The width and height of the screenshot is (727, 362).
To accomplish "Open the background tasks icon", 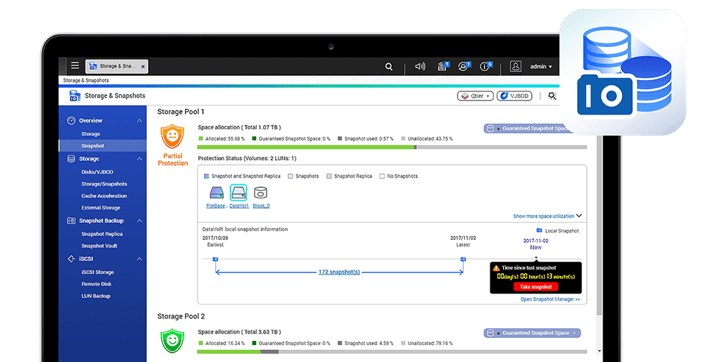I will (x=442, y=67).
